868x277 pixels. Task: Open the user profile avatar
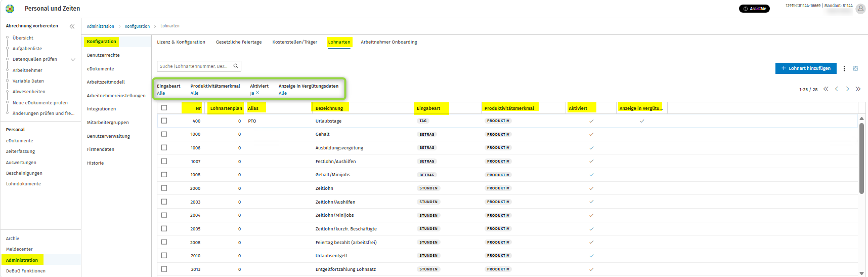[860, 8]
